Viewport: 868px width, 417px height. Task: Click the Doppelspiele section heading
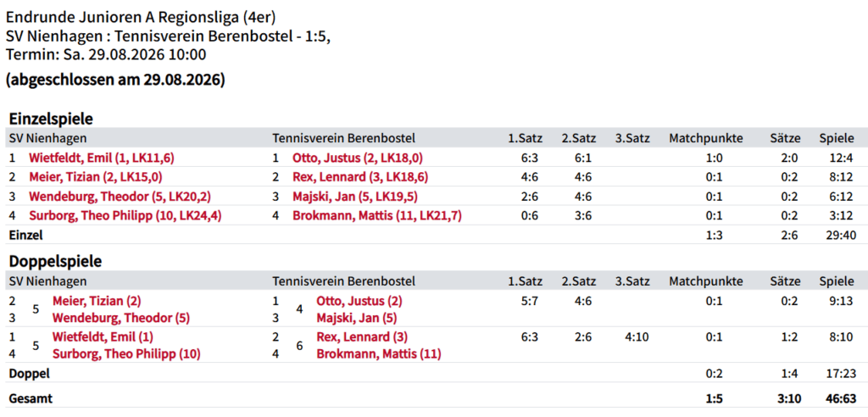(x=55, y=261)
